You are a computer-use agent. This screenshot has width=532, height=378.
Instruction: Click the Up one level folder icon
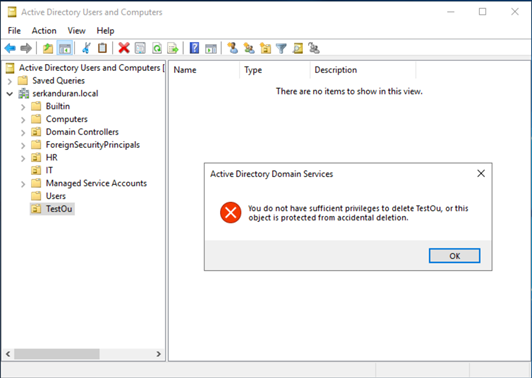[x=48, y=48]
